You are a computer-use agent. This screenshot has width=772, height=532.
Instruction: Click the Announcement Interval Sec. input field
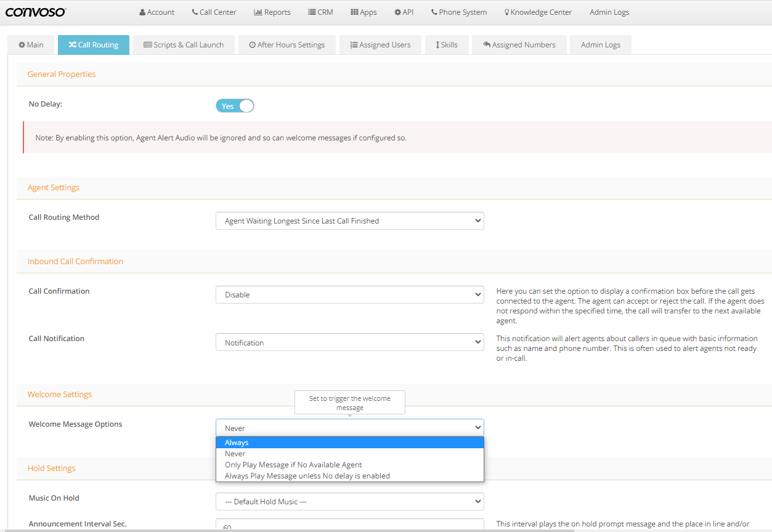[349, 526]
